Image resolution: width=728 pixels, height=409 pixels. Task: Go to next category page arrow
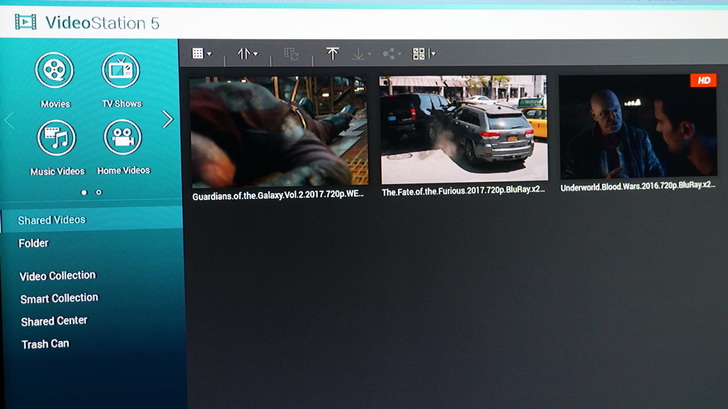168,119
